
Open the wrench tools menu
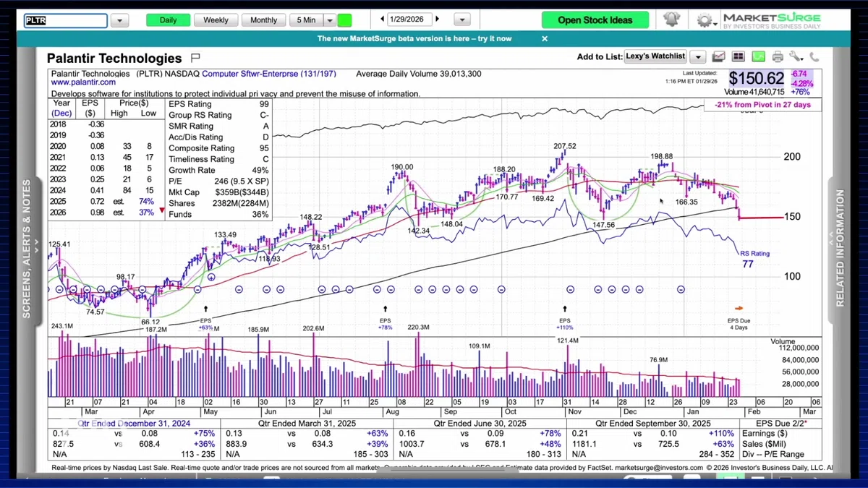[796, 56]
